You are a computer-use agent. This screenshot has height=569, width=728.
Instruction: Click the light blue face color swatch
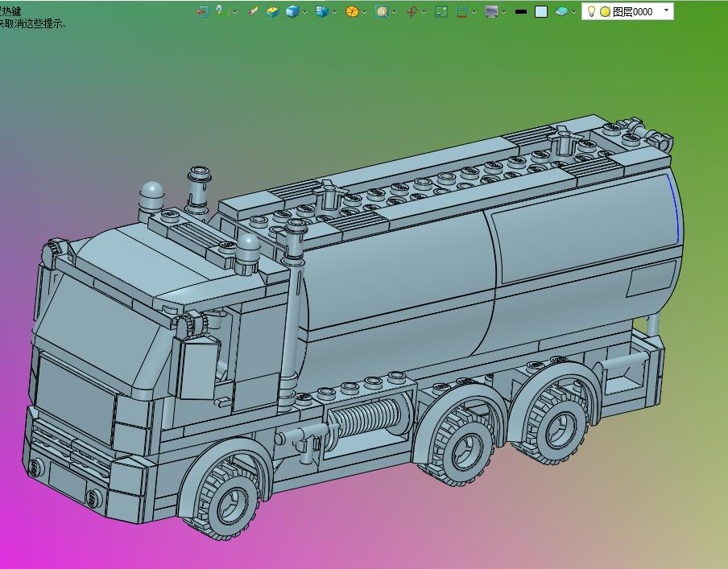click(541, 11)
